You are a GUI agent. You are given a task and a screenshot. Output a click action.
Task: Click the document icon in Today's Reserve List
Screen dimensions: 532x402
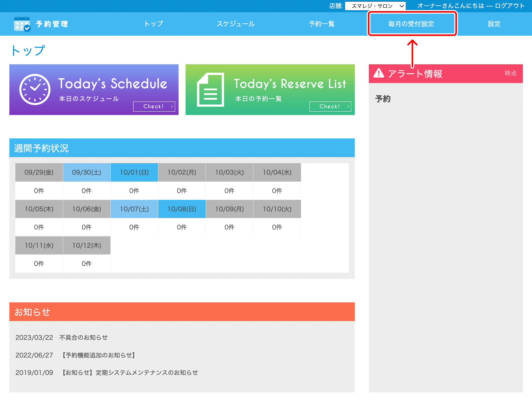pos(211,90)
